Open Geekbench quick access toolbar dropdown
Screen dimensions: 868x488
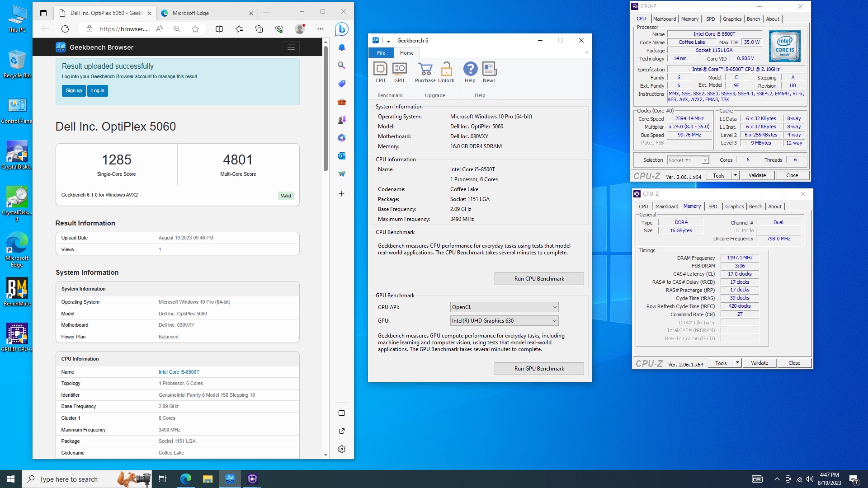pos(388,41)
